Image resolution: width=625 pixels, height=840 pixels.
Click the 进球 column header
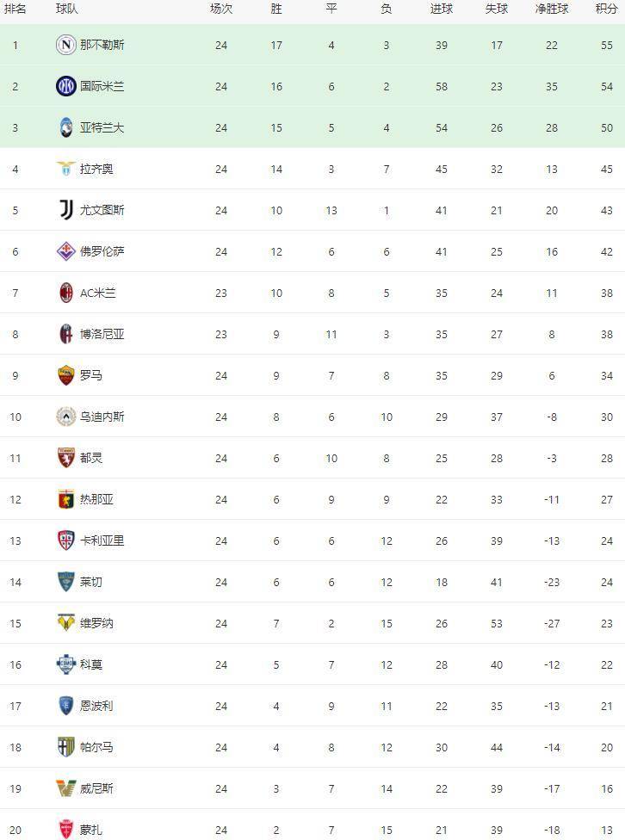[x=441, y=9]
